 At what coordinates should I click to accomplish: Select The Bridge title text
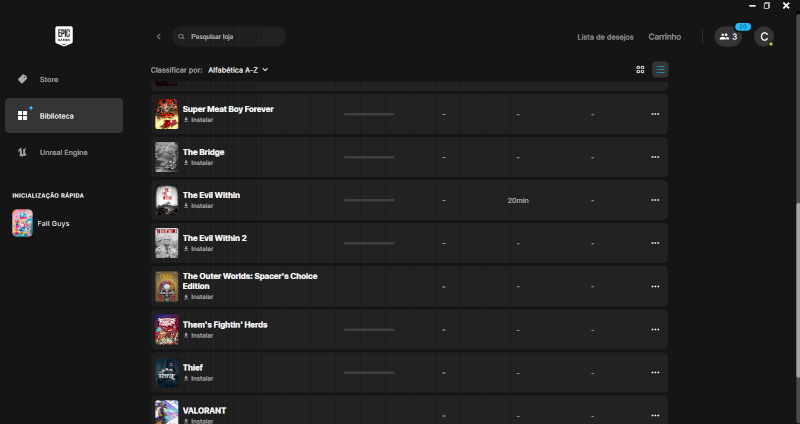pyautogui.click(x=204, y=152)
